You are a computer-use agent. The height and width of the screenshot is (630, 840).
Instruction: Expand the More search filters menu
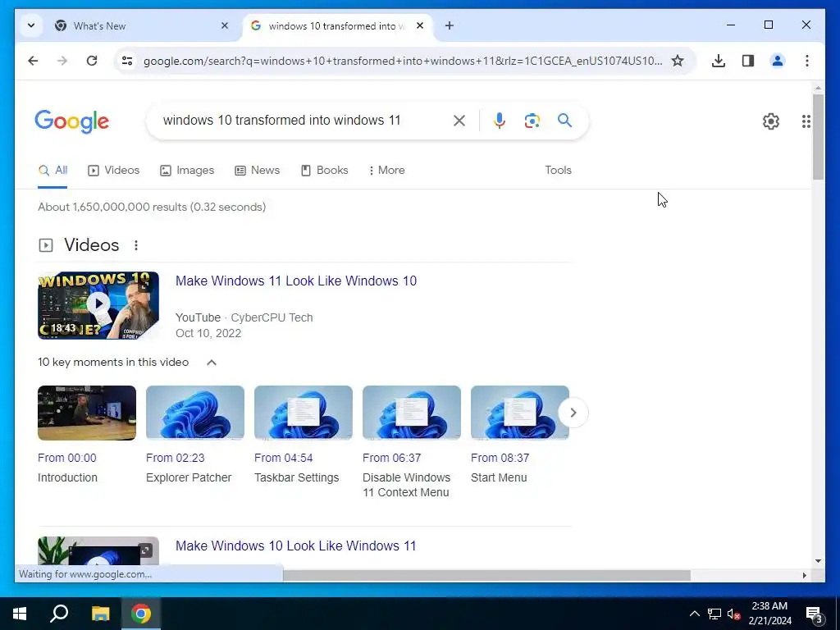point(387,170)
